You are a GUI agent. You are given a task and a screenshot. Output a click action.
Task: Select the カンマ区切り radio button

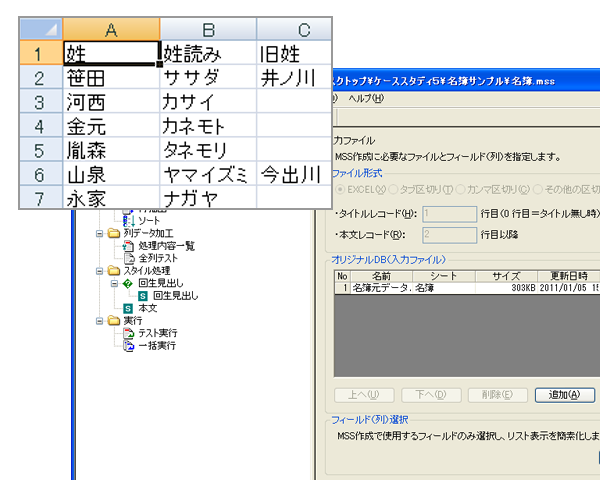click(460, 189)
